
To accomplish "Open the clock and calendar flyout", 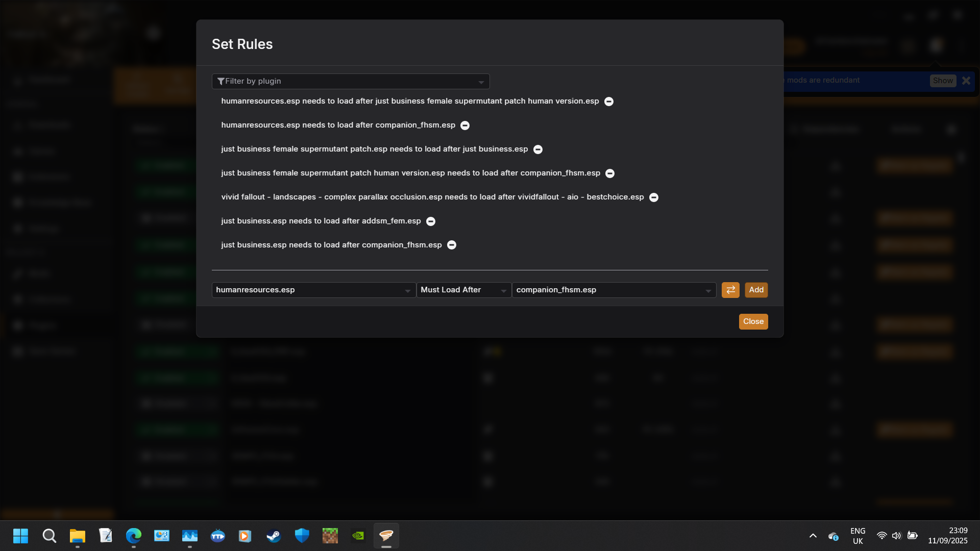I will [x=948, y=536].
